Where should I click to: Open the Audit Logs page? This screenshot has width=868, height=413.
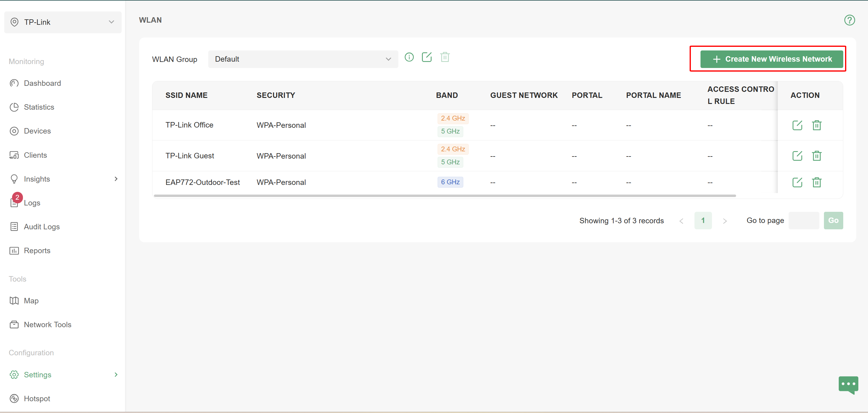click(x=42, y=227)
